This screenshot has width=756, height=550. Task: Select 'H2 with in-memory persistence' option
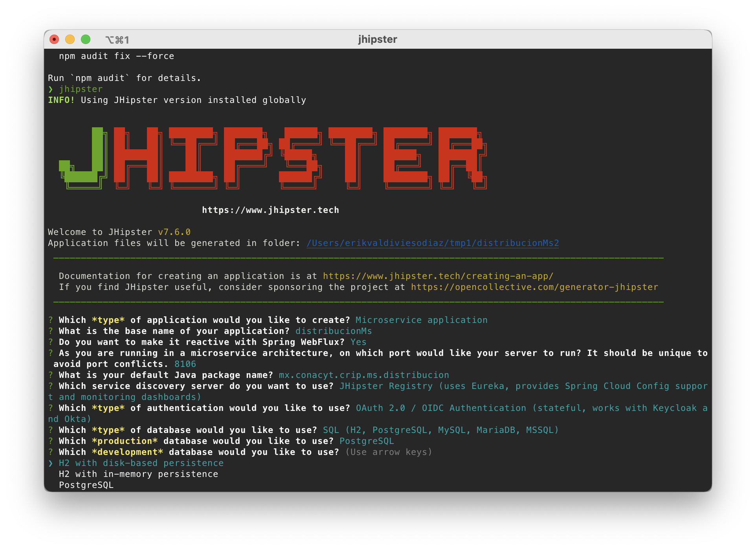(x=138, y=474)
